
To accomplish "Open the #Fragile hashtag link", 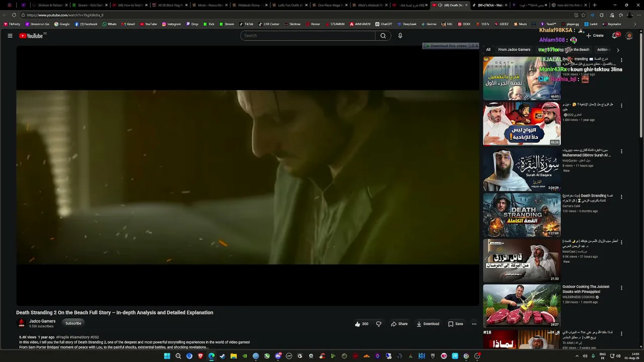I will click(62, 337).
